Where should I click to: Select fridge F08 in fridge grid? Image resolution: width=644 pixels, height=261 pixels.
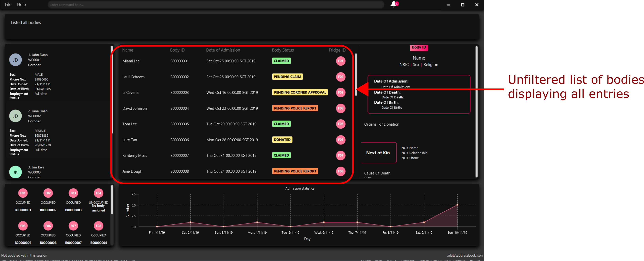98,226
